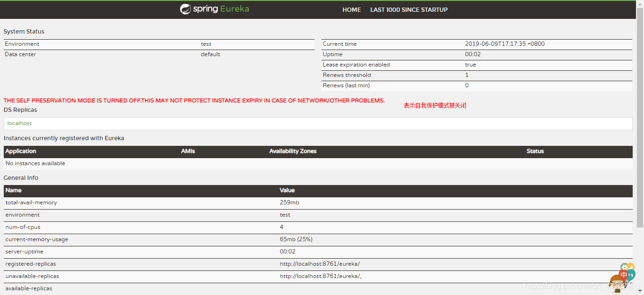The height and width of the screenshot is (295, 644).
Task: Select the 259mb value
Action: [x=289, y=202]
